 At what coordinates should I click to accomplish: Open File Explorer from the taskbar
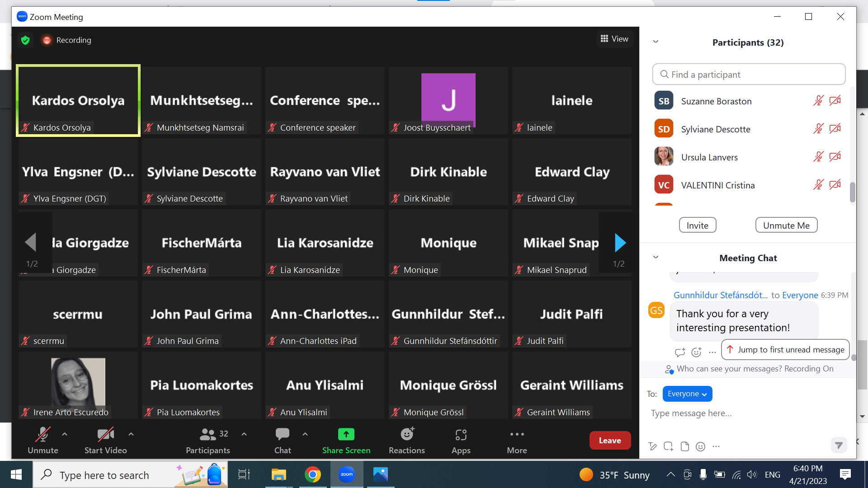278,474
